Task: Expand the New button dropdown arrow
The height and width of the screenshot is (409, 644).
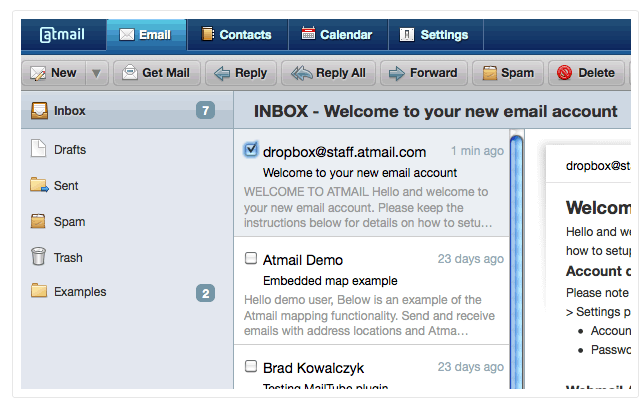Action: (97, 74)
